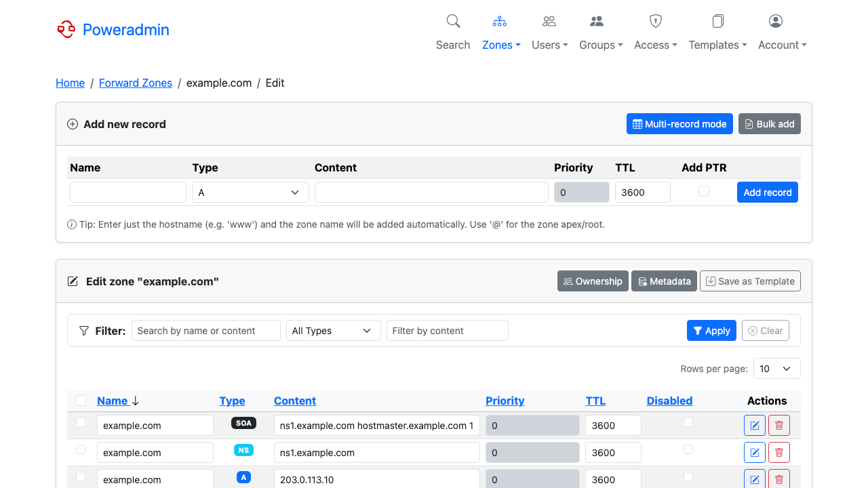Screen dimensions: 868x488
Task: Delete the A record 203.0.113.10
Action: point(779,479)
